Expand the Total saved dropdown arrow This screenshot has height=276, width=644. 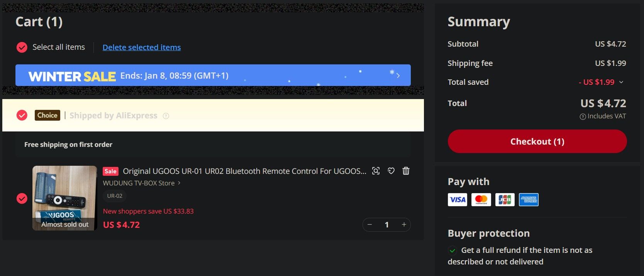click(621, 82)
